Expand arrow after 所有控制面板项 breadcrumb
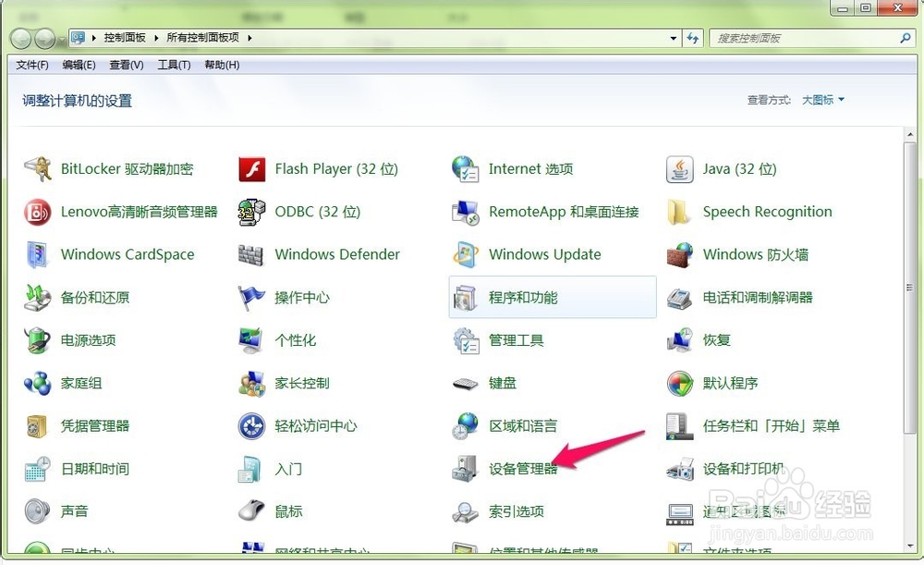This screenshot has height=565, width=924. point(249,38)
